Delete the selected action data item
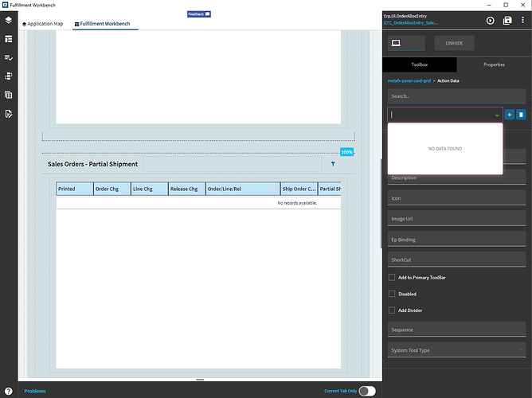Screen dimensions: 532x398 point(521,115)
